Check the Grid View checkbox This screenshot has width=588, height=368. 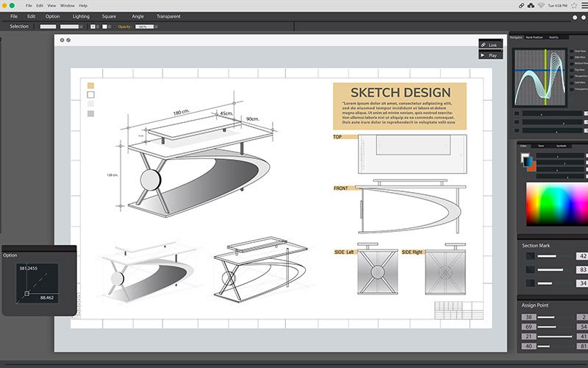pyautogui.click(x=573, y=82)
